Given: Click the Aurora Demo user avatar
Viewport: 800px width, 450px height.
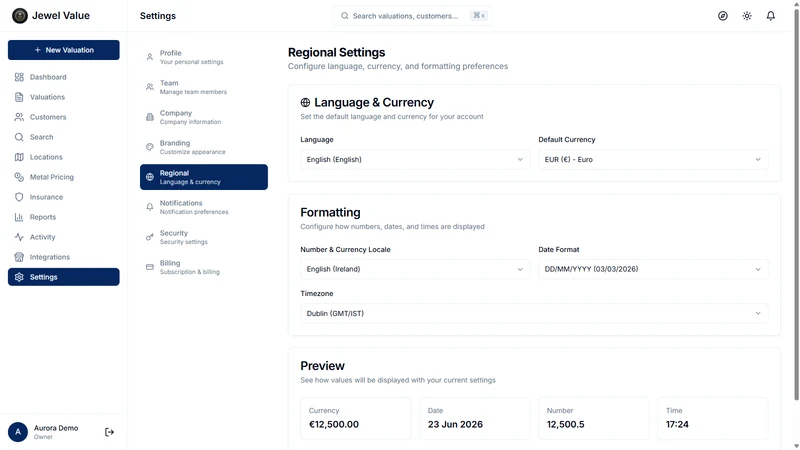Looking at the screenshot, I should [x=18, y=432].
